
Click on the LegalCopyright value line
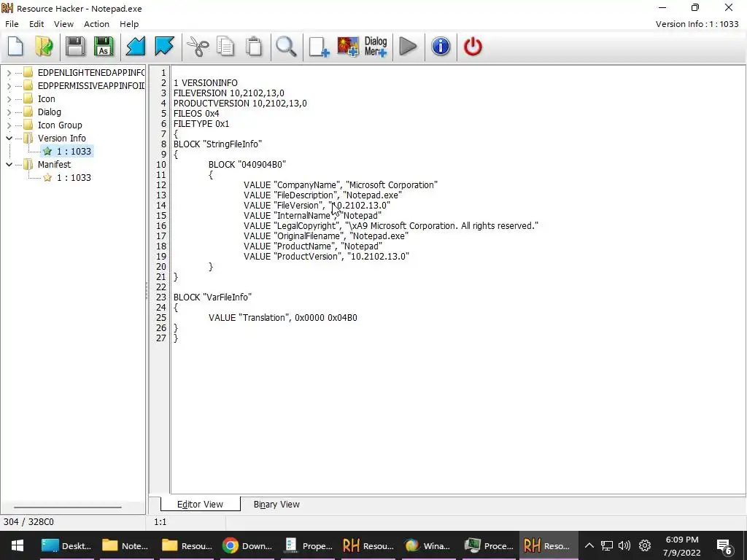click(x=391, y=226)
